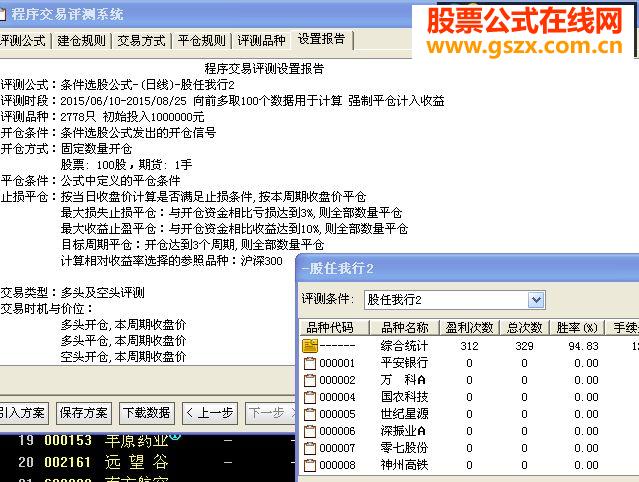This screenshot has width=639, height=482.
Task: Click stock code 000153 in background list
Action: pyautogui.click(x=68, y=440)
